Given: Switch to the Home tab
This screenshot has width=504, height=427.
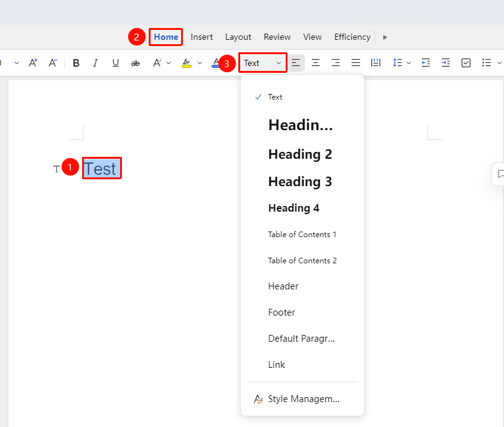Looking at the screenshot, I should (x=166, y=37).
